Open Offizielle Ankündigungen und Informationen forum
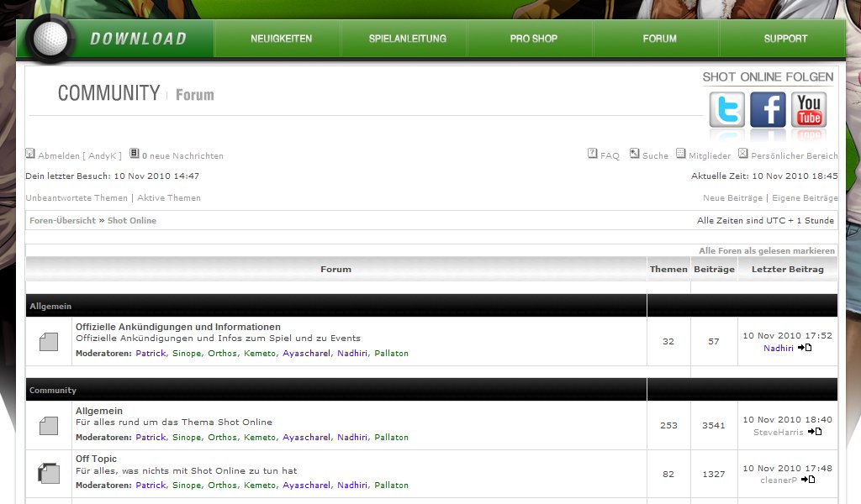This screenshot has height=504, width=861. [x=178, y=327]
